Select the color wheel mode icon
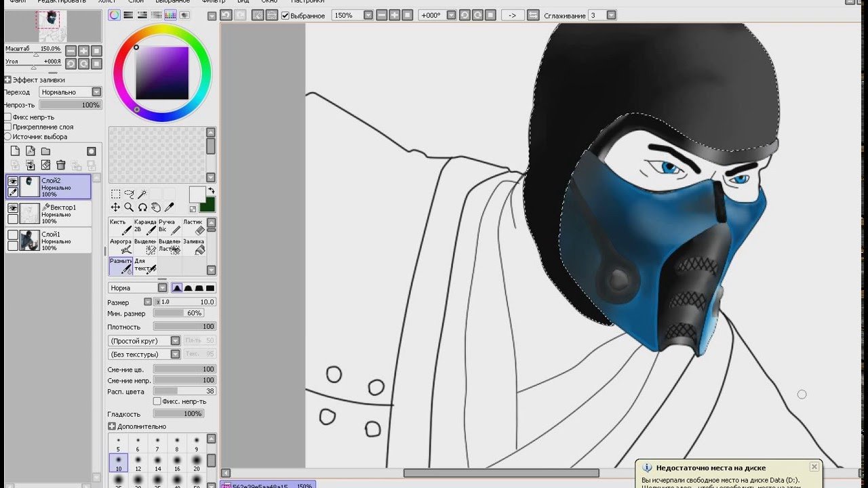868x488 pixels. point(114,15)
